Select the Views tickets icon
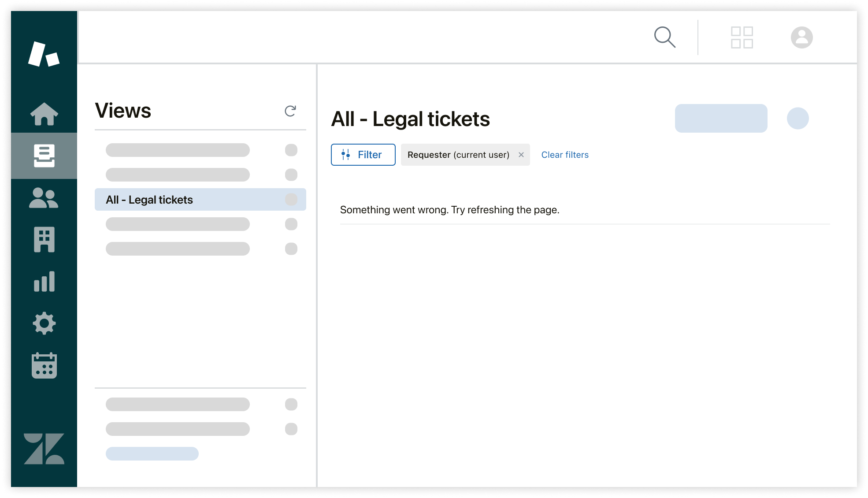This screenshot has width=868, height=498. pyautogui.click(x=44, y=156)
